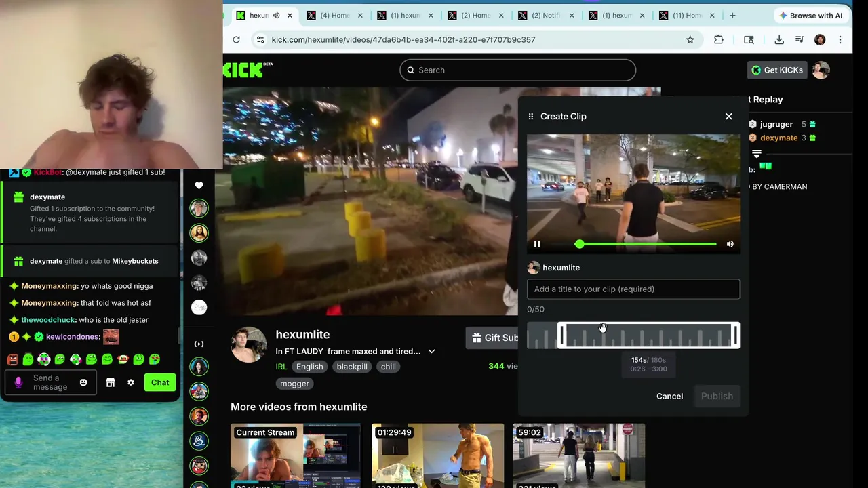This screenshot has width=868, height=488.
Task: Open hexumlite avatar in the clip dialog
Action: 534,268
